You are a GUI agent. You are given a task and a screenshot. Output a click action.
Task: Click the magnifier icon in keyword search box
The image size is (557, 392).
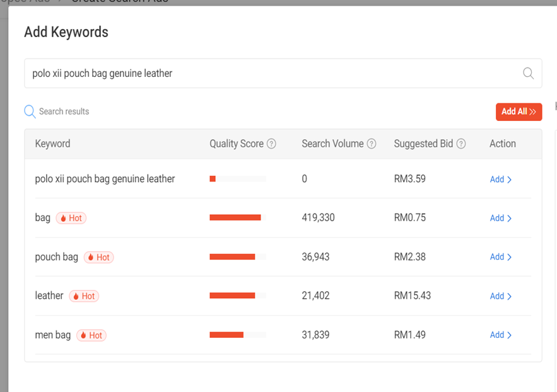coord(529,74)
